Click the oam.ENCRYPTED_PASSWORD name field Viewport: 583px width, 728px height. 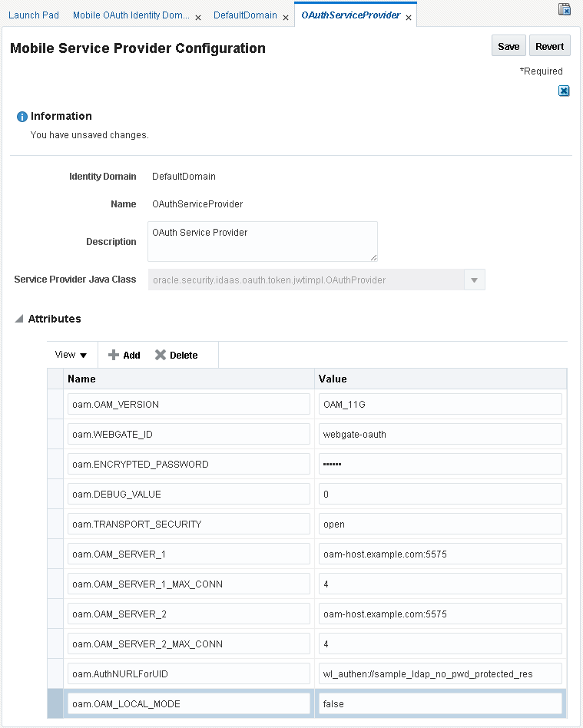[189, 465]
